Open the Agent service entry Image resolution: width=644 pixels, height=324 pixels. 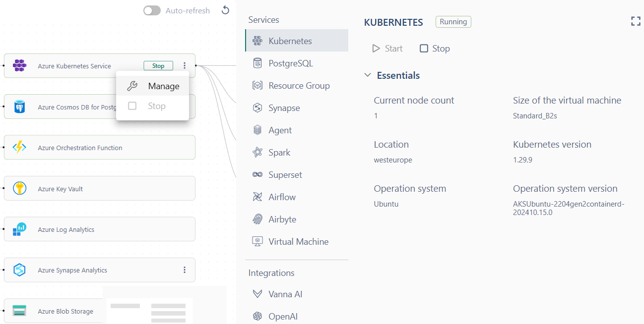(x=297, y=130)
